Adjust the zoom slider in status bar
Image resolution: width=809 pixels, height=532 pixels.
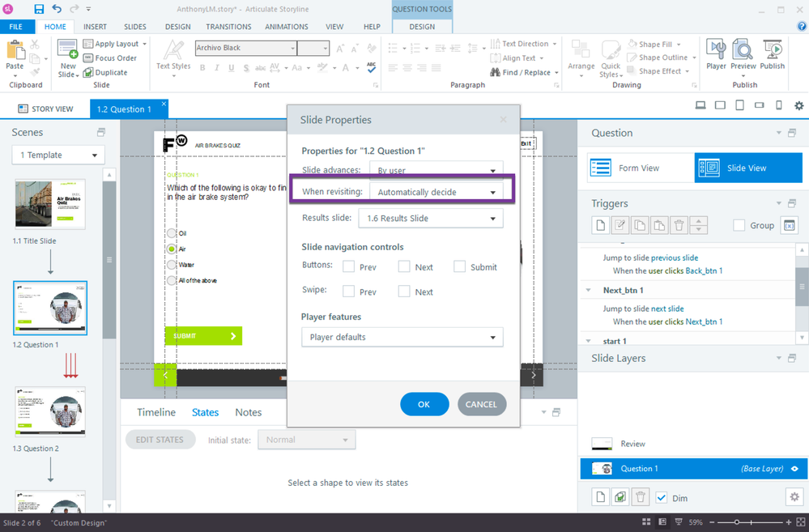(x=737, y=522)
